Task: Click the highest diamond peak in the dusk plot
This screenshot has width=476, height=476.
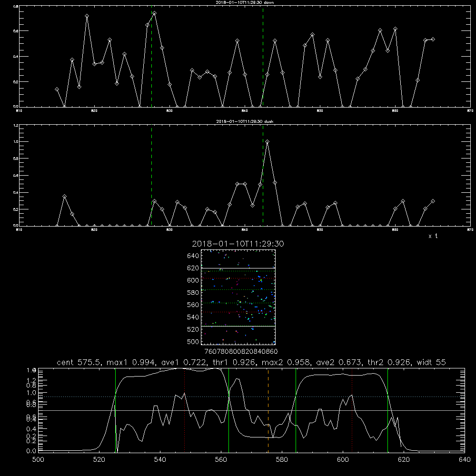Action: [267, 141]
